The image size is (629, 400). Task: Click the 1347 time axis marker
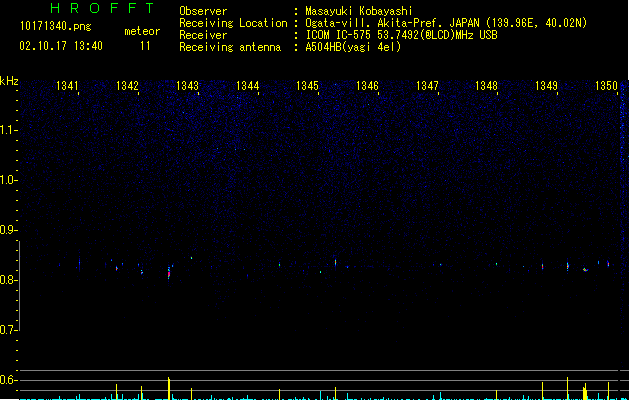[x=427, y=86]
